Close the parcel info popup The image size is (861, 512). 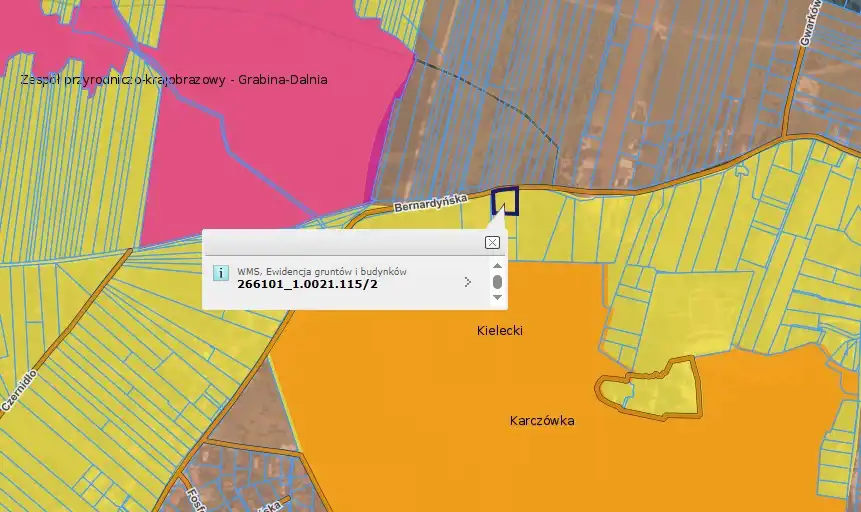point(492,243)
